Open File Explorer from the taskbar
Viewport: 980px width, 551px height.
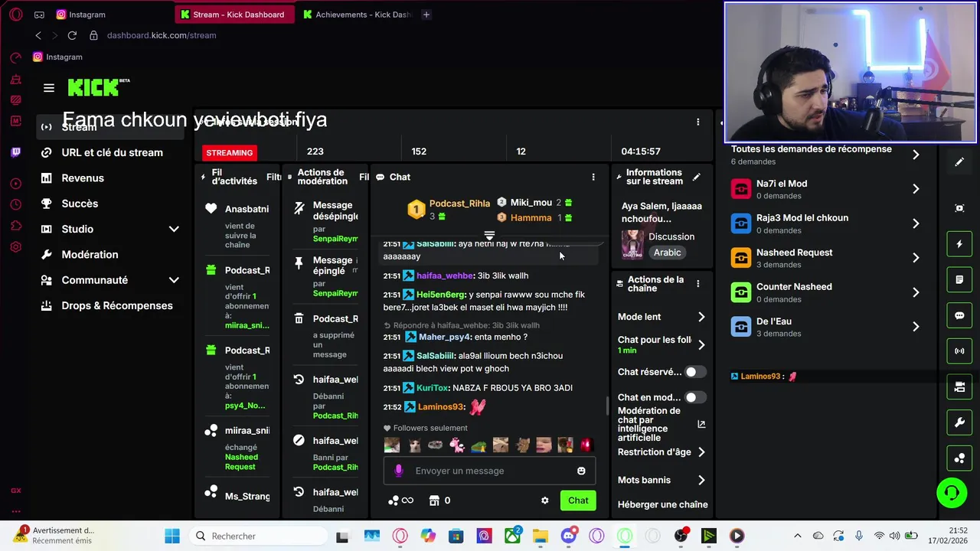541,536
